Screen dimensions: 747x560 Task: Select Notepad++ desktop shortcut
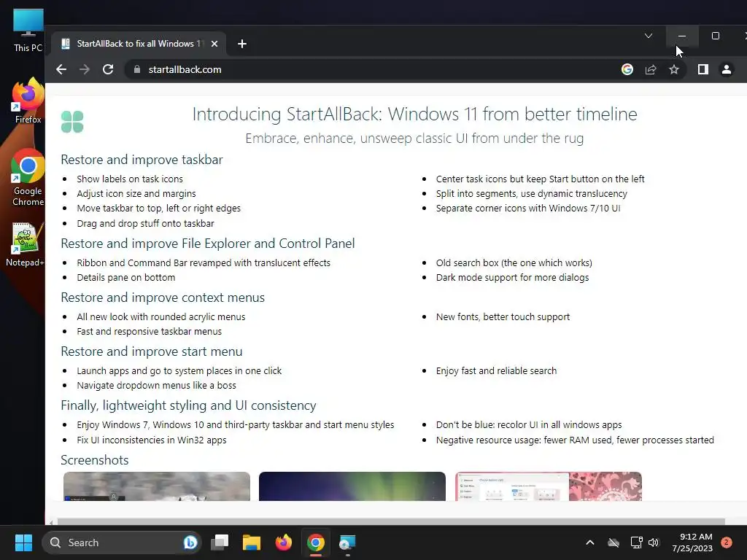coord(25,244)
